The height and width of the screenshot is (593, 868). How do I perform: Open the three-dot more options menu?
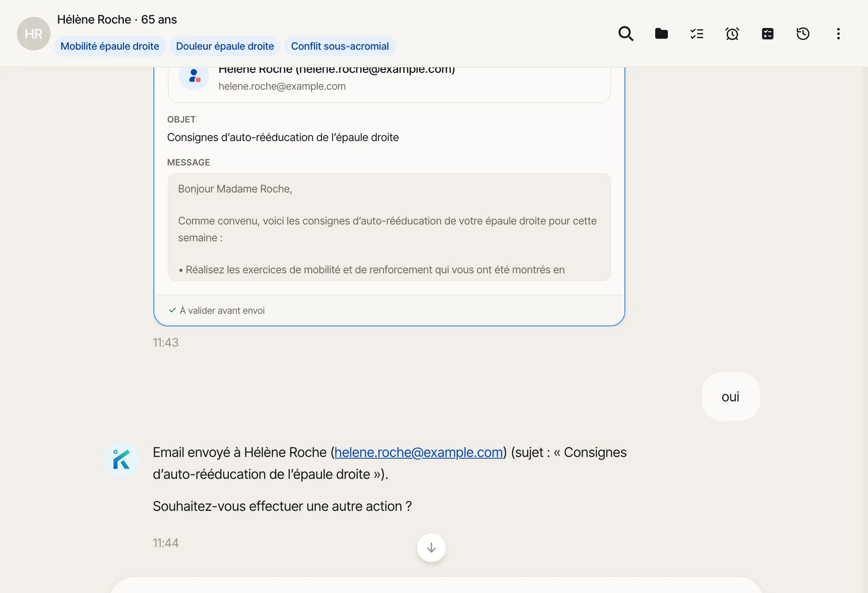point(838,33)
